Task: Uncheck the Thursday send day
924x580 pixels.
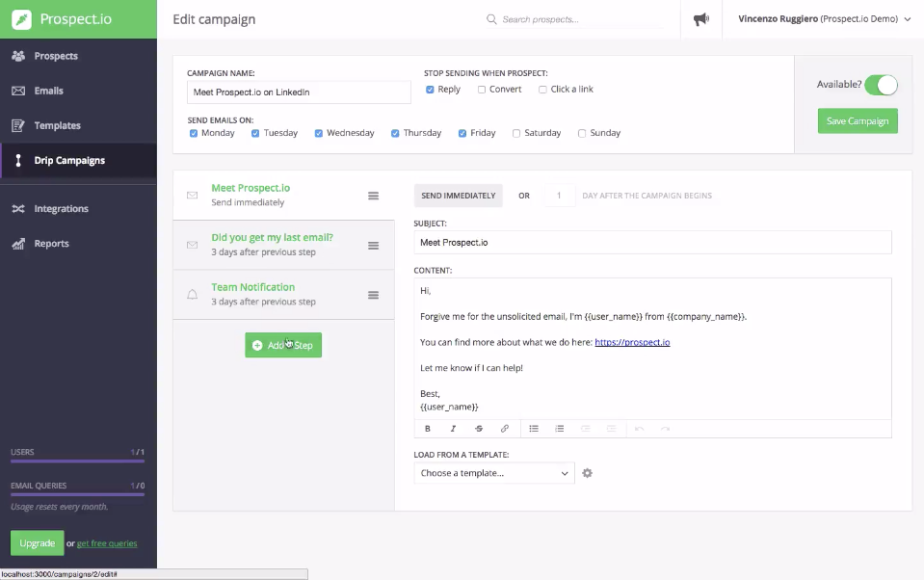Action: coord(395,133)
